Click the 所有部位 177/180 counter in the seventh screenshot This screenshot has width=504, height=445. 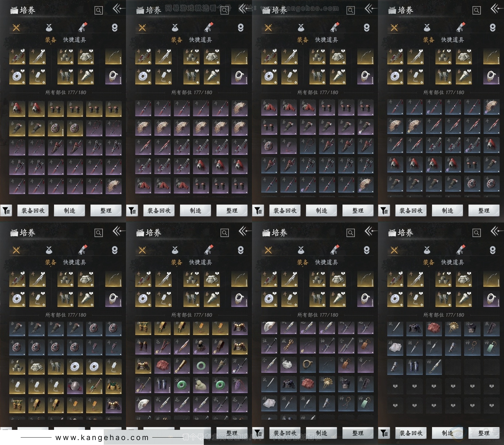point(318,315)
